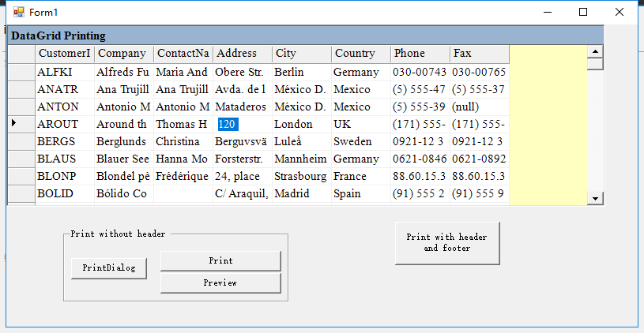Click the UK country cell
The height and width of the screenshot is (333, 644).
click(x=360, y=124)
